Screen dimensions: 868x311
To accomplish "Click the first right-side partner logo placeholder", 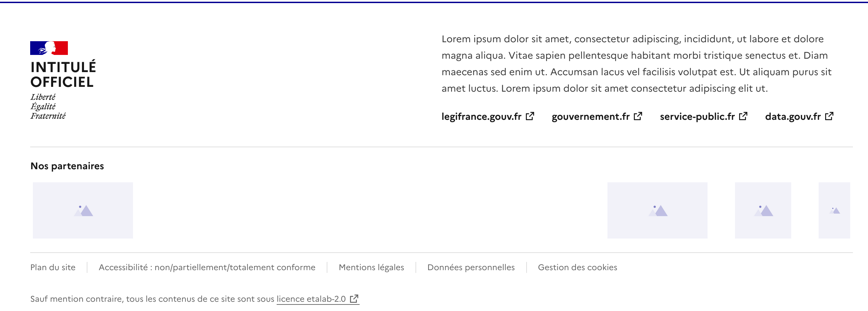I will pos(658,210).
